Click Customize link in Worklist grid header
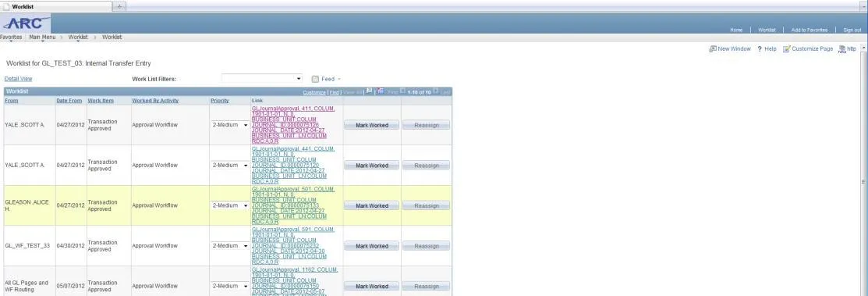Viewport: 868px width, 296px height. 314,93
